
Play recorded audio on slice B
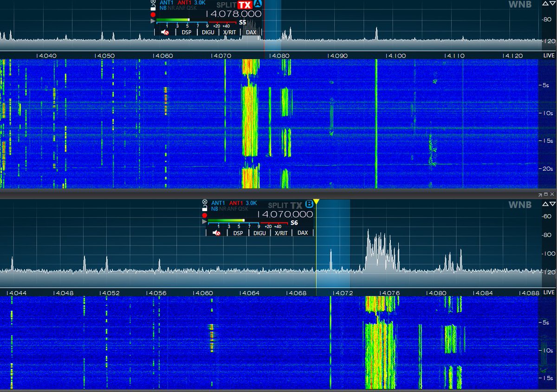pyautogui.click(x=203, y=221)
